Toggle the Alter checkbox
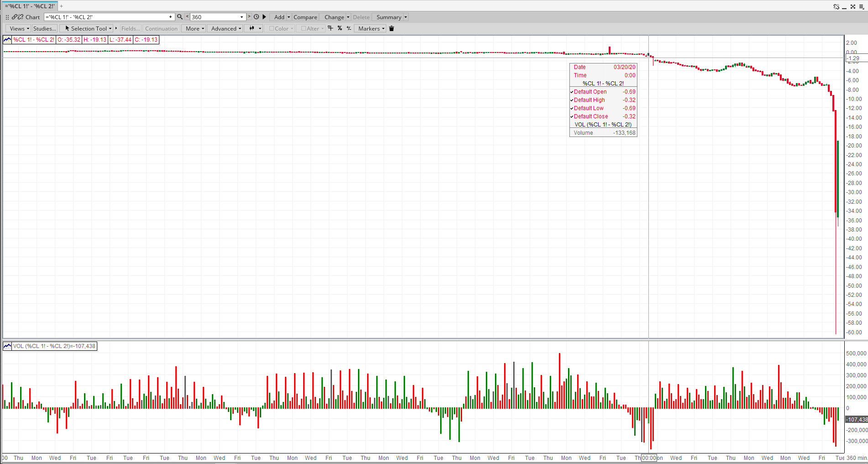The image size is (868, 464). [304, 28]
